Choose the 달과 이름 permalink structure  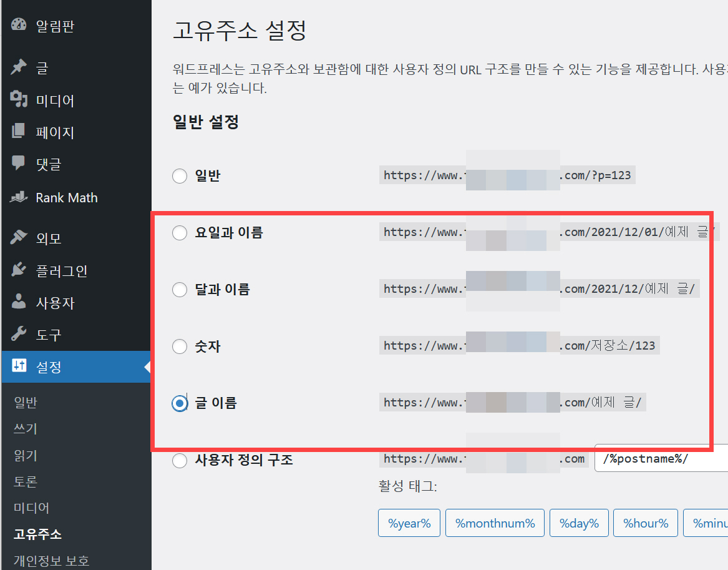pyautogui.click(x=180, y=289)
